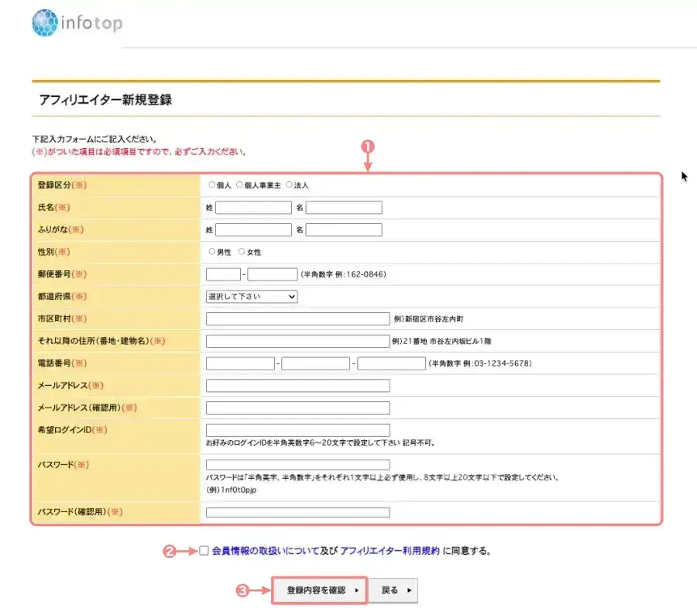This screenshot has height=616, width=697.
Task: Click the infotop logo
Action: [x=77, y=22]
